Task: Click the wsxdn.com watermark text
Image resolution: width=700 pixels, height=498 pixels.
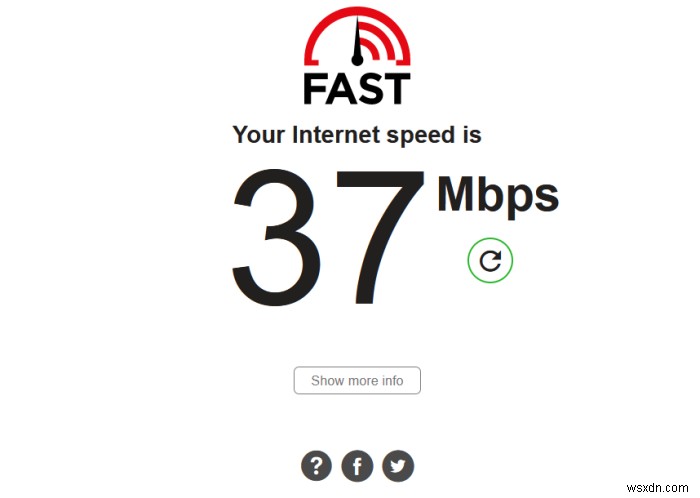Action: (658, 488)
